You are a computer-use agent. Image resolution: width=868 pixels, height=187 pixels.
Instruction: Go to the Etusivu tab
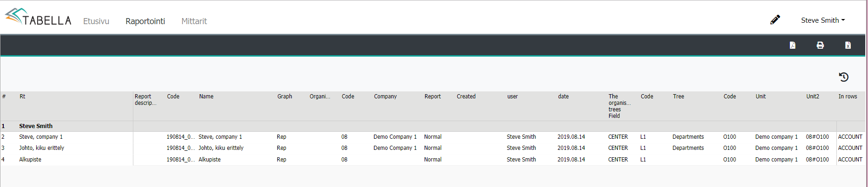(96, 21)
